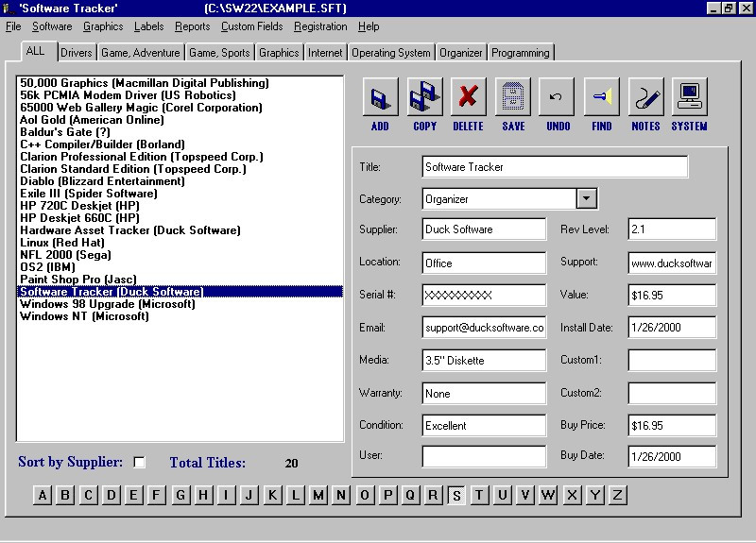
Task: Click the COPY record icon
Action: pos(424,97)
